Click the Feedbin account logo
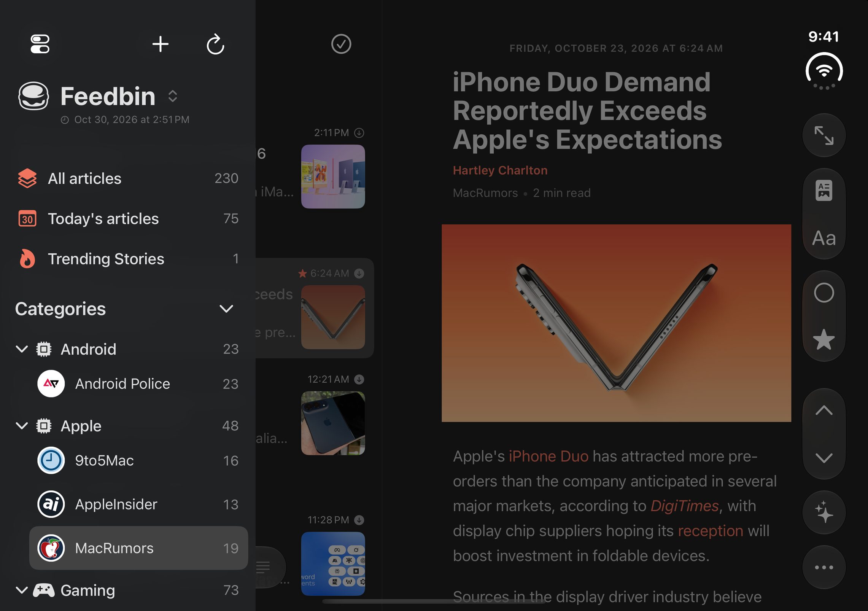Image resolution: width=868 pixels, height=611 pixels. [x=33, y=96]
